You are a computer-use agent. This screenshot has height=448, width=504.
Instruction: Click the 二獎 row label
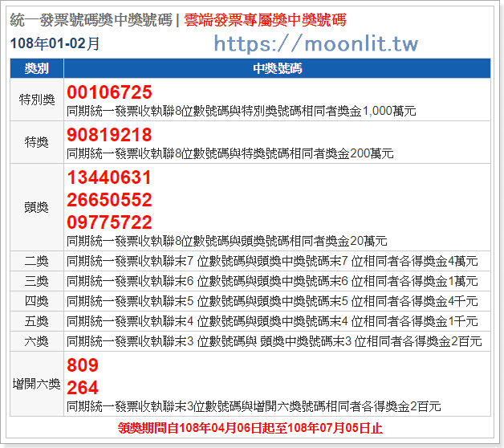click(37, 261)
